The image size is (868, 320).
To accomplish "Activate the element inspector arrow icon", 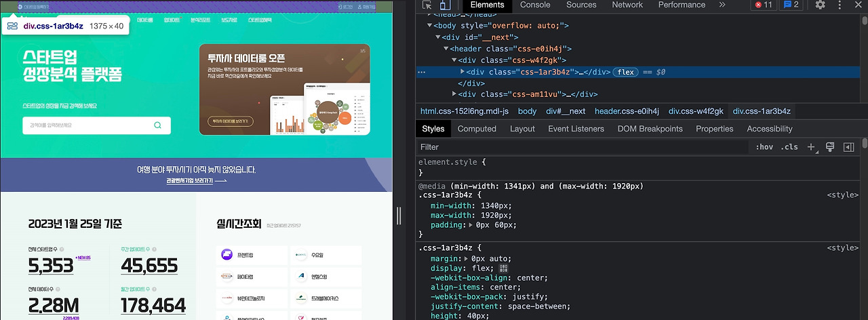I will tap(427, 5).
